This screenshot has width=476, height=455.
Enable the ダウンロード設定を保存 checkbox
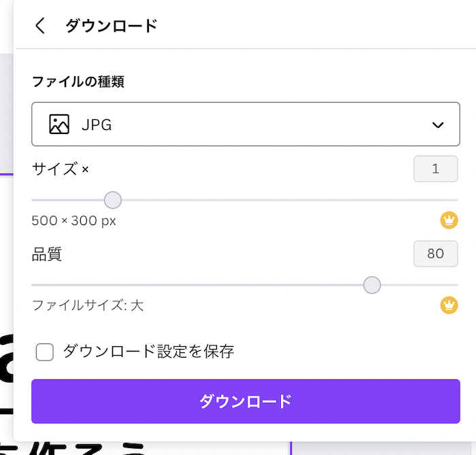45,352
